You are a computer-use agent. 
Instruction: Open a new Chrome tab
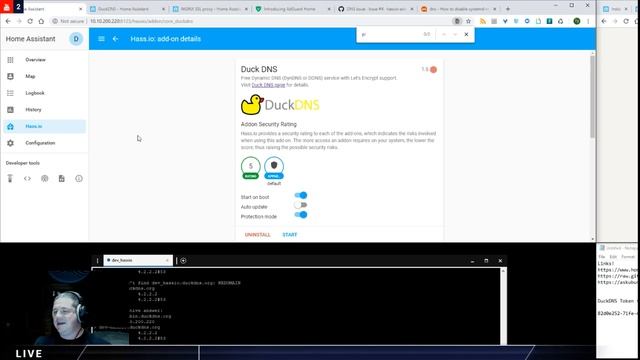click(508, 9)
